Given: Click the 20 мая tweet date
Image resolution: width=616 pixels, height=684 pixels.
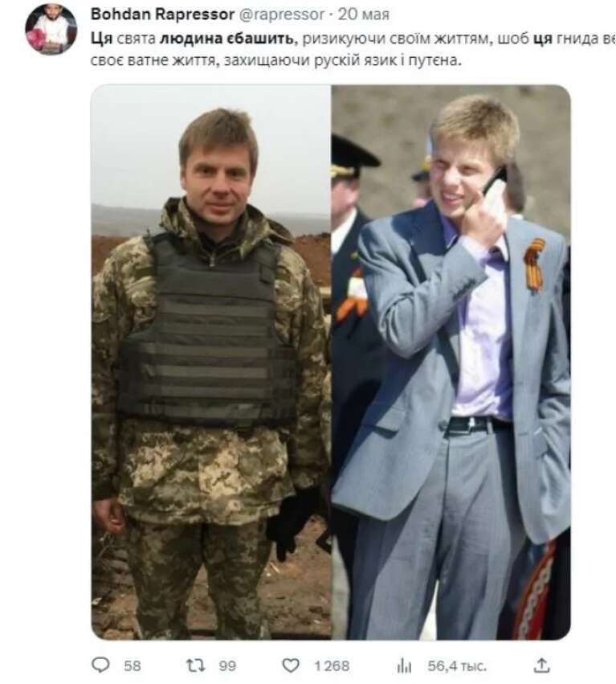Looking at the screenshot, I should coord(363,14).
